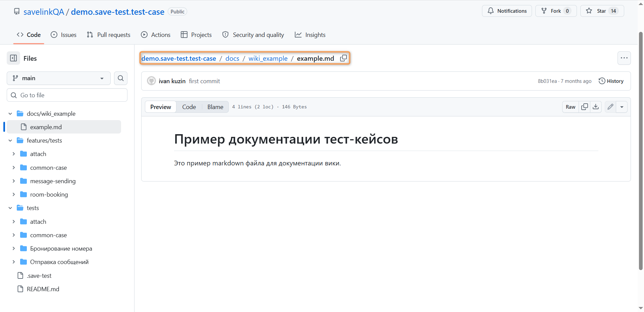Viewport: 644px width, 312px height.
Task: Open the Projects tab
Action: point(196,35)
